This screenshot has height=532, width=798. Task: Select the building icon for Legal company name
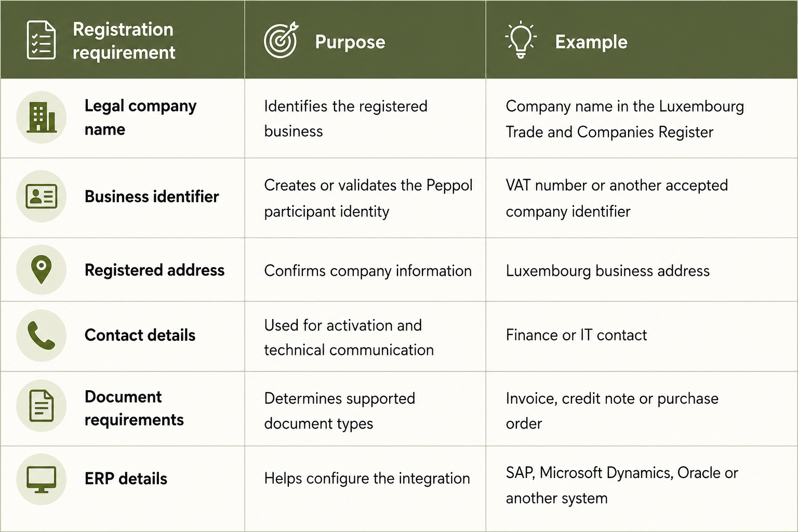pos(42,117)
